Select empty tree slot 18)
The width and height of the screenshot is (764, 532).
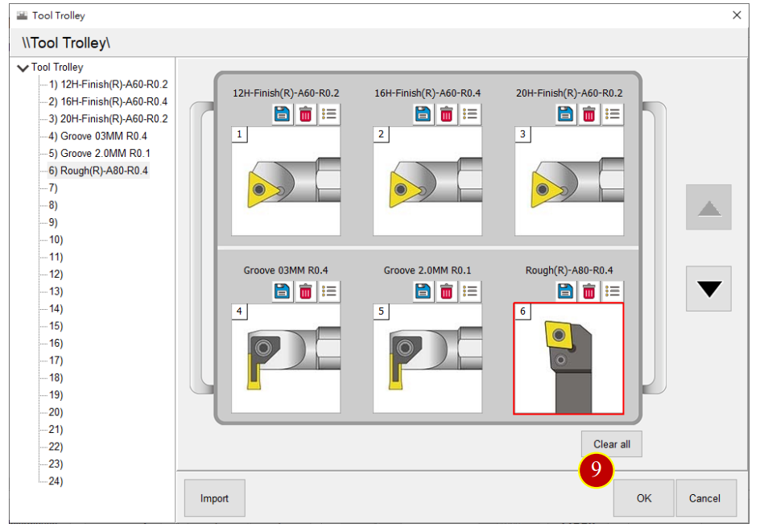[56, 378]
